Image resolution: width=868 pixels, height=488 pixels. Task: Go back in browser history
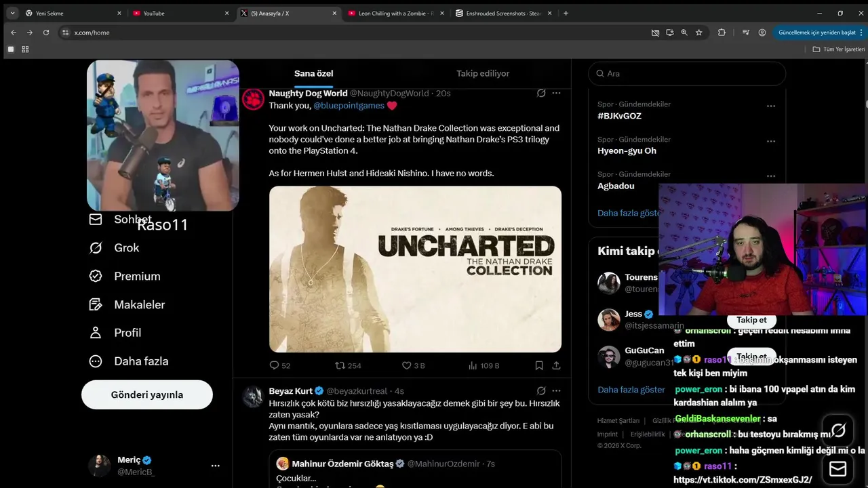13,33
